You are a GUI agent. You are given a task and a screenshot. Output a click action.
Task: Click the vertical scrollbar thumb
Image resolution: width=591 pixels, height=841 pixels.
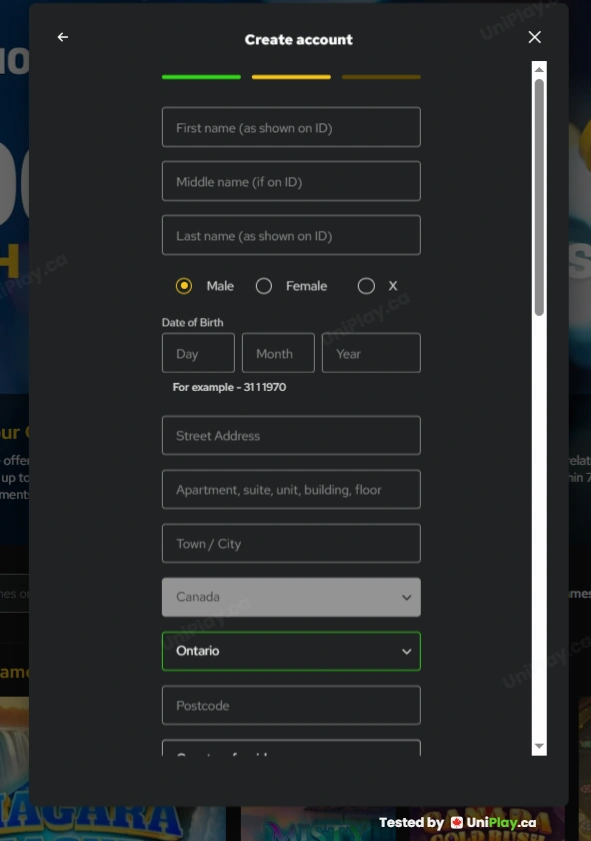tap(539, 197)
